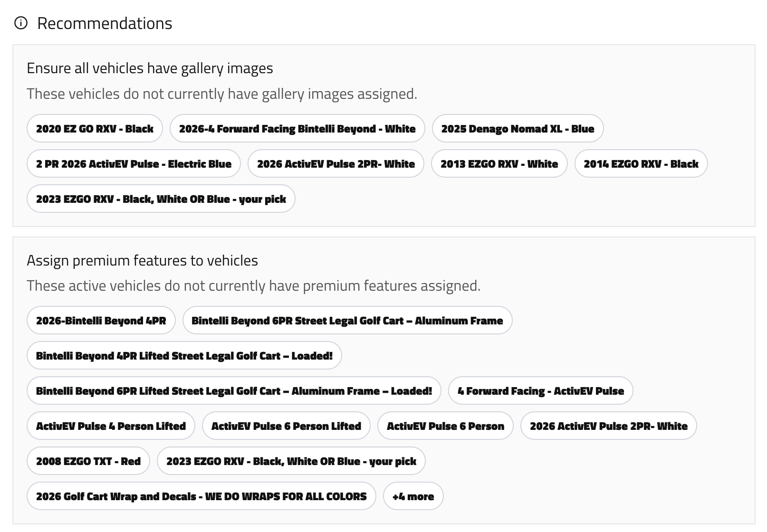Open ActivEV Pulse 6 Person Lifted

(286, 426)
